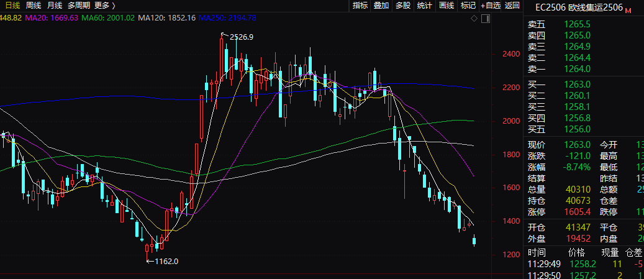This screenshot has height=279, width=644.
Task: Switch to the 月线 monthly chart tab
Action: (x=55, y=6)
